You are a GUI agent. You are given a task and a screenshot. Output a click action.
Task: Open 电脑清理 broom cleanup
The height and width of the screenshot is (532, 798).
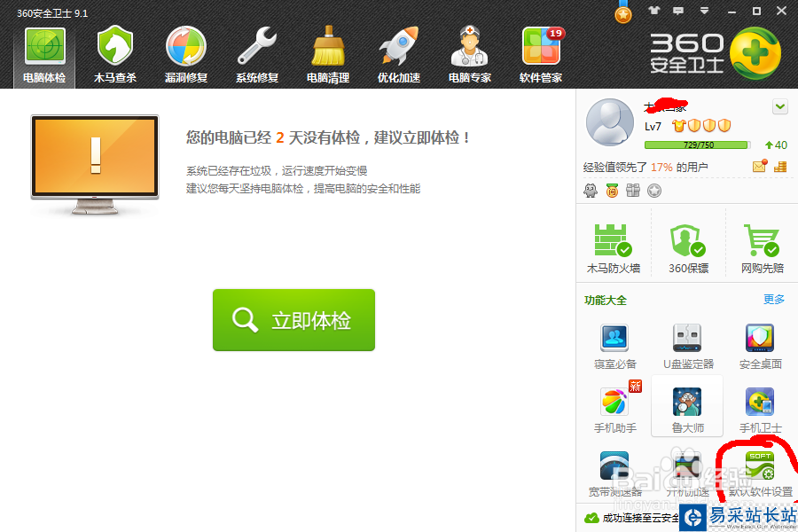coord(328,56)
